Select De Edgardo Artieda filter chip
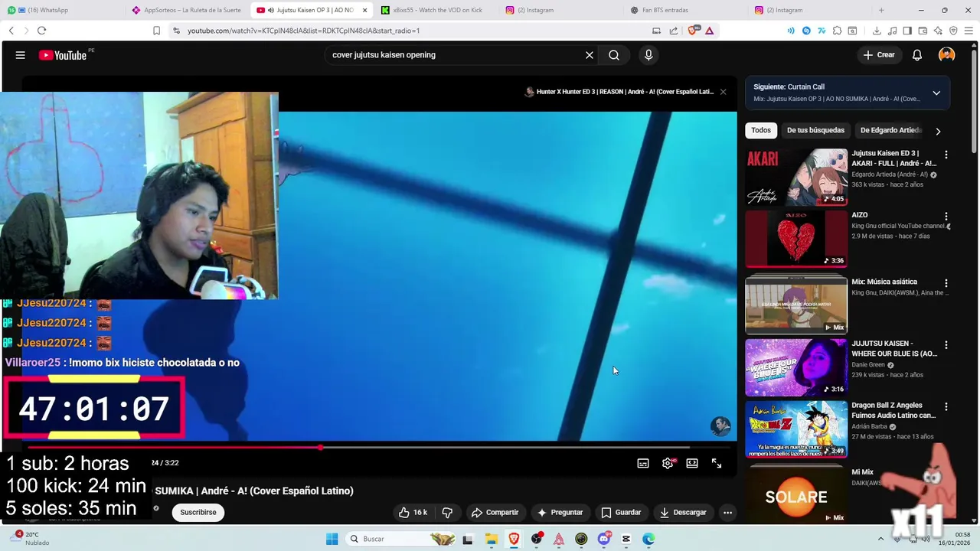 pyautogui.click(x=890, y=130)
